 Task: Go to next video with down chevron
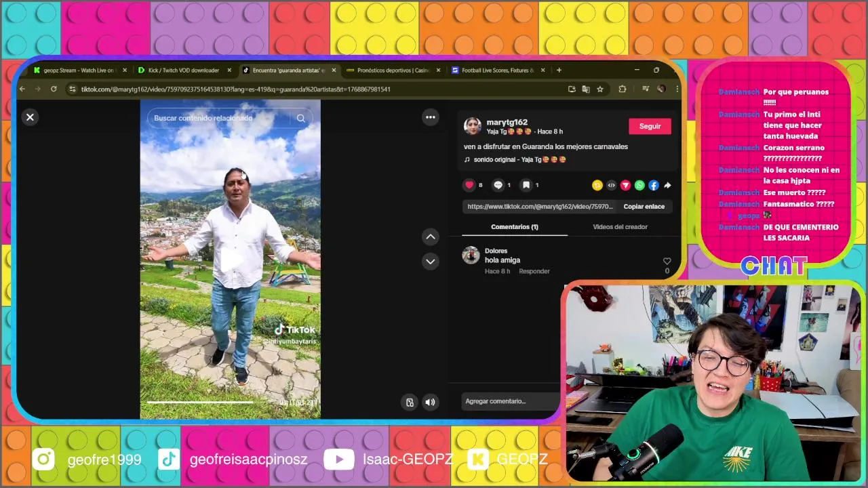430,261
